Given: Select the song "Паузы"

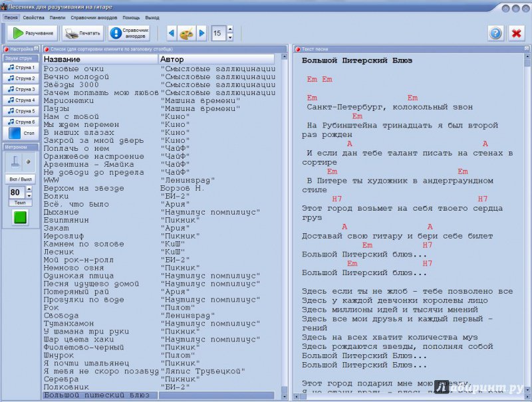Looking at the screenshot, I should (56, 109).
